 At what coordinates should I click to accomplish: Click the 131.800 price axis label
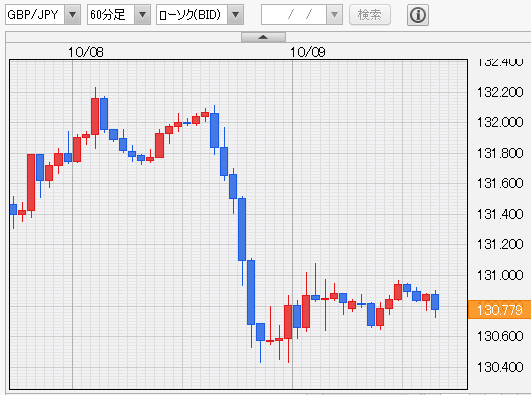click(500, 153)
